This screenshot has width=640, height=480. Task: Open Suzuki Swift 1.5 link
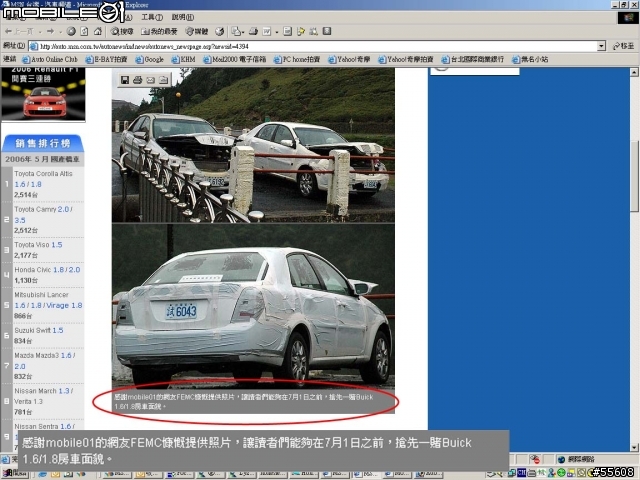[58, 330]
